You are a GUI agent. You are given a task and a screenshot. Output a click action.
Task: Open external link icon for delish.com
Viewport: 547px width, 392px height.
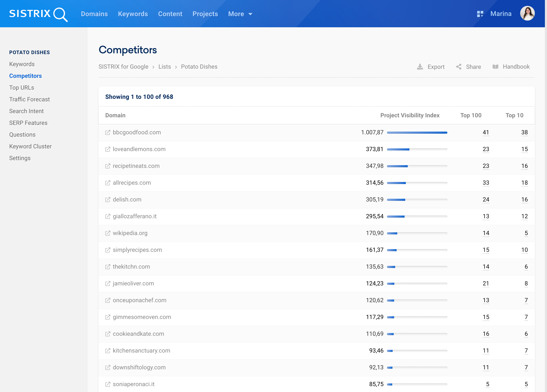point(108,200)
